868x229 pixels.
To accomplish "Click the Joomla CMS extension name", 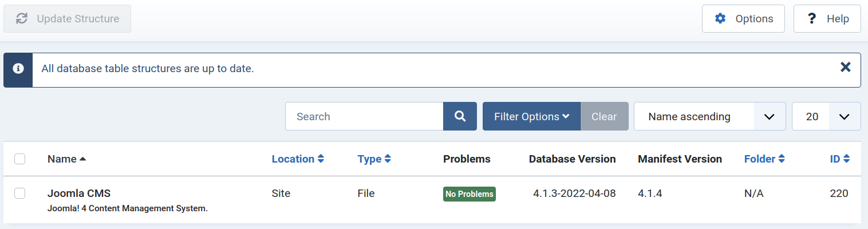I will pos(79,193).
